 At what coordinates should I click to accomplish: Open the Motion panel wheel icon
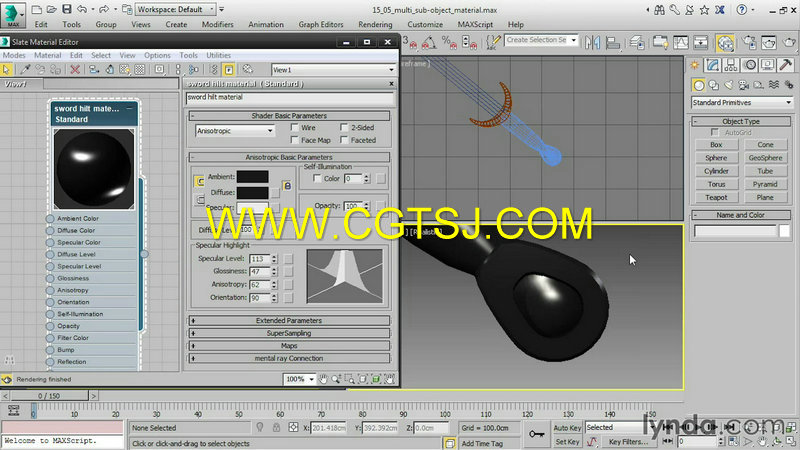pyautogui.click(x=749, y=65)
